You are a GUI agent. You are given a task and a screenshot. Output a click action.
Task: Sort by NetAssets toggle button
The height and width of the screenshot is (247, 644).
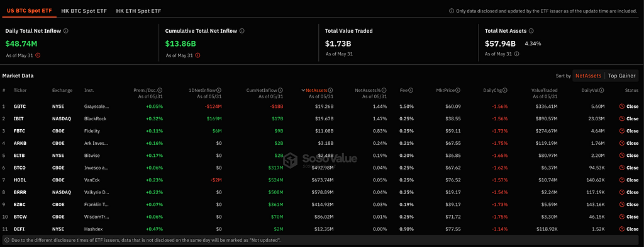[x=589, y=76]
